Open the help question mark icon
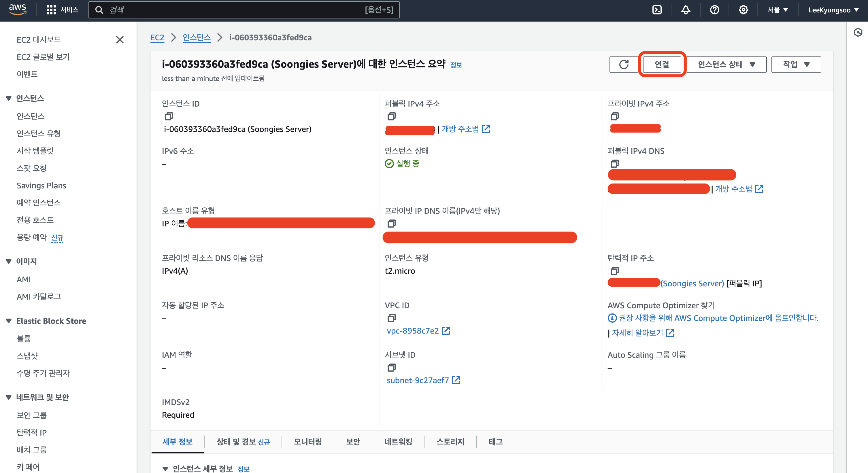868x473 pixels. tap(714, 10)
